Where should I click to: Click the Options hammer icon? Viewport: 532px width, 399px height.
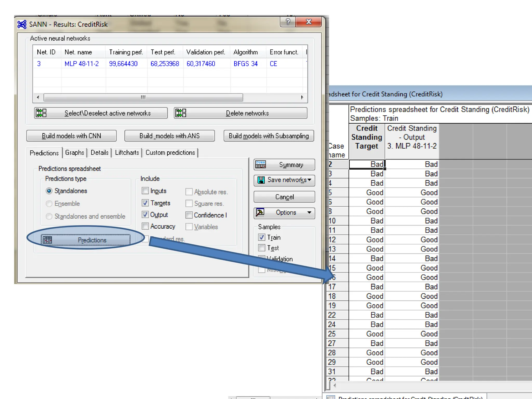(260, 212)
